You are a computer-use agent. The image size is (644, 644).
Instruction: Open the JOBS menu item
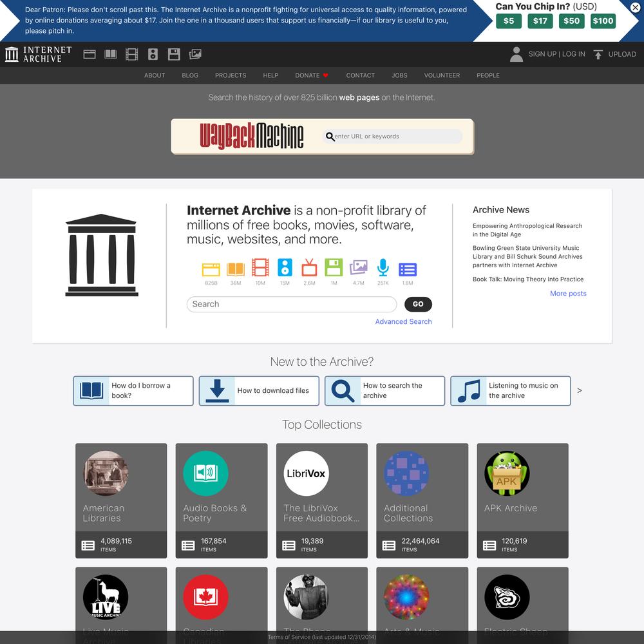[400, 75]
